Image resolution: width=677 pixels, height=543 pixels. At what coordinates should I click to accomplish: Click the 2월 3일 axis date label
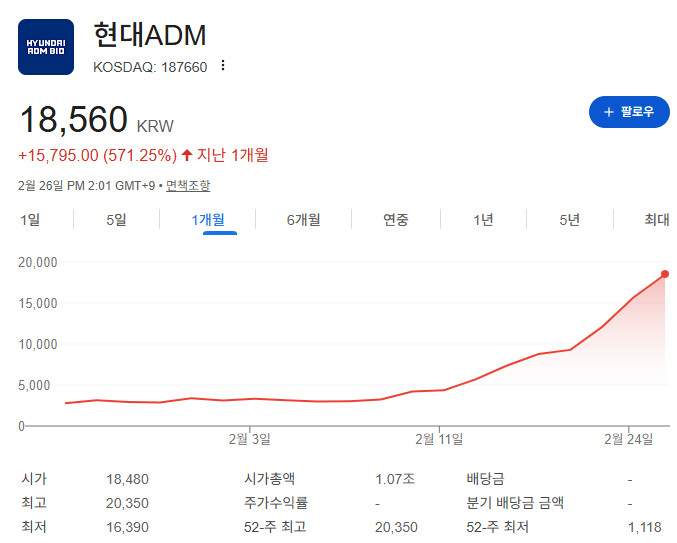[x=250, y=439]
